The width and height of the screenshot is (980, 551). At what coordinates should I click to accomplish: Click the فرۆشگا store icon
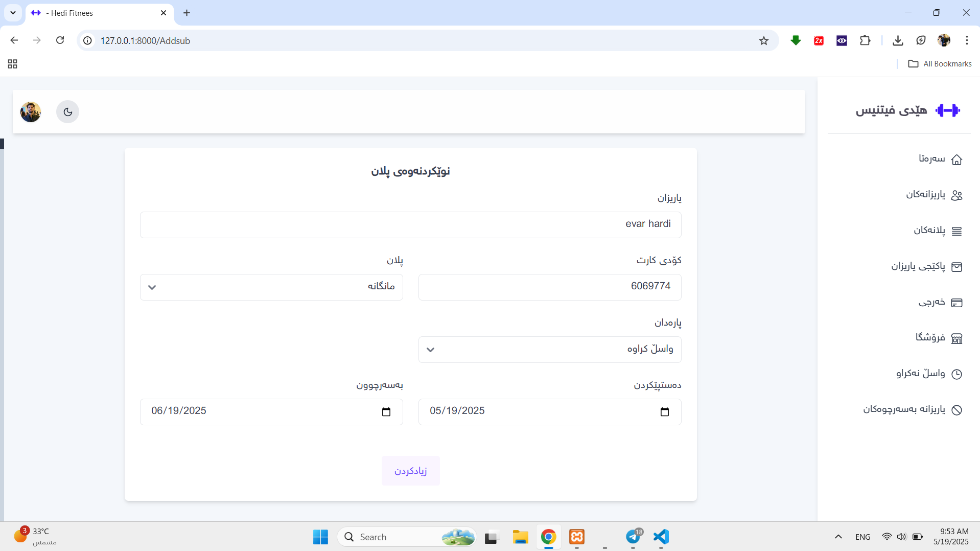pos(956,338)
